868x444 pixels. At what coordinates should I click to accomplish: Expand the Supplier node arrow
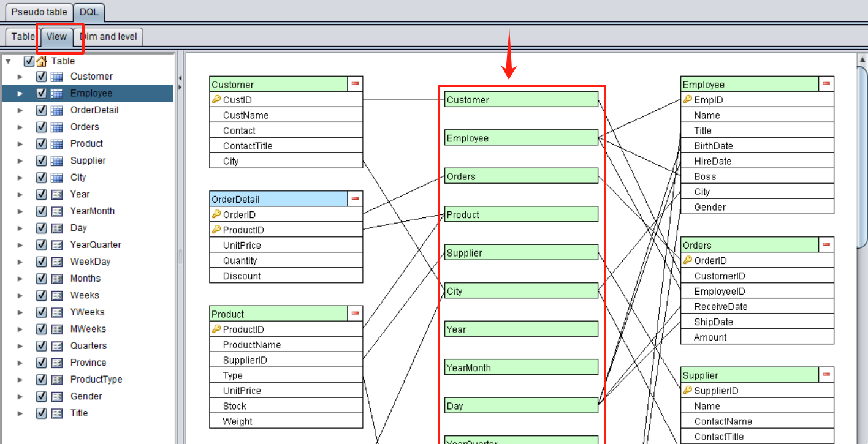coord(20,161)
